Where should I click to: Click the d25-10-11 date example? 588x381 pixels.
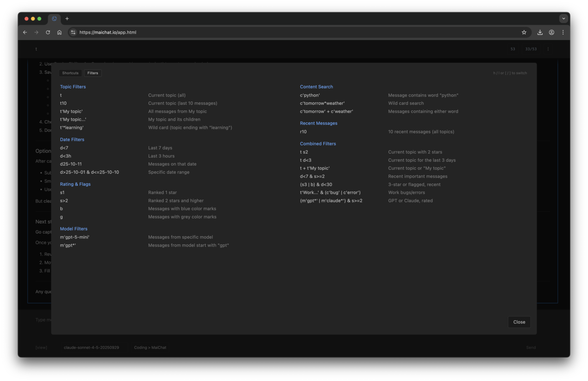pyautogui.click(x=71, y=164)
